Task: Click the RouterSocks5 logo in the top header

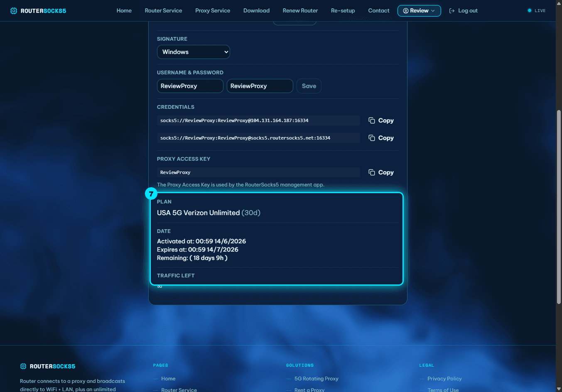Action: coord(38,11)
